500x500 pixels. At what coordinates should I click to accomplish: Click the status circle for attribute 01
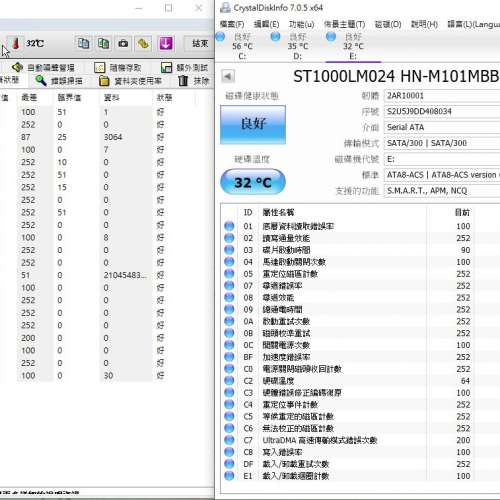coord(229,226)
